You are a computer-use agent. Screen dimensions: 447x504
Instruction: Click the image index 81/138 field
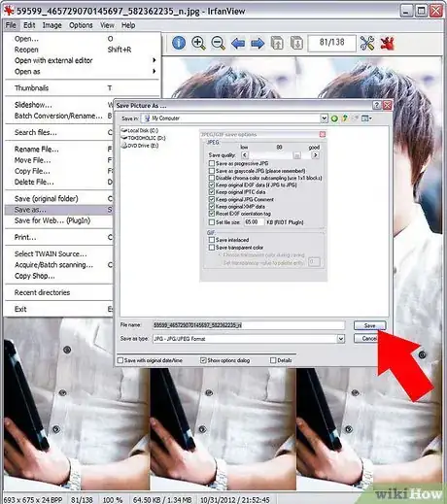tap(331, 43)
